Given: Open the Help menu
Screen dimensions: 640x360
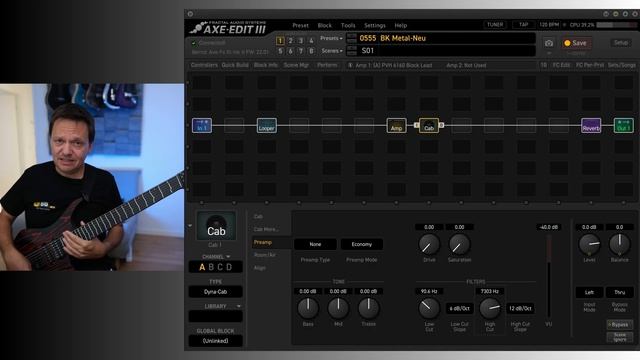Looking at the screenshot, I should coord(401,25).
